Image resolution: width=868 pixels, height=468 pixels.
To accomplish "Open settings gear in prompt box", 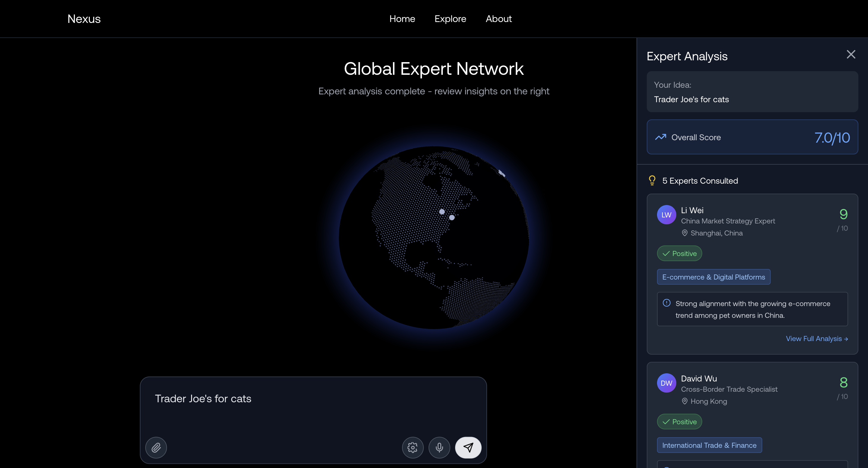I will click(412, 447).
